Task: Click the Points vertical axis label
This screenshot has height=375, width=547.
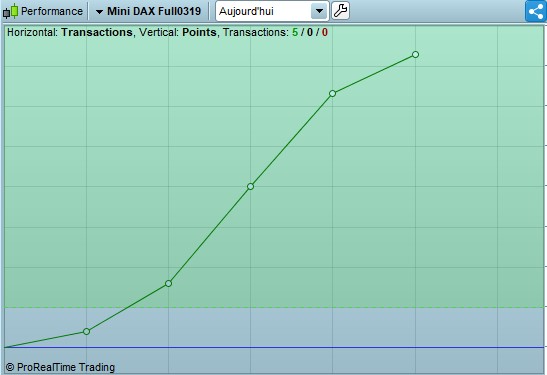Action: click(199, 32)
